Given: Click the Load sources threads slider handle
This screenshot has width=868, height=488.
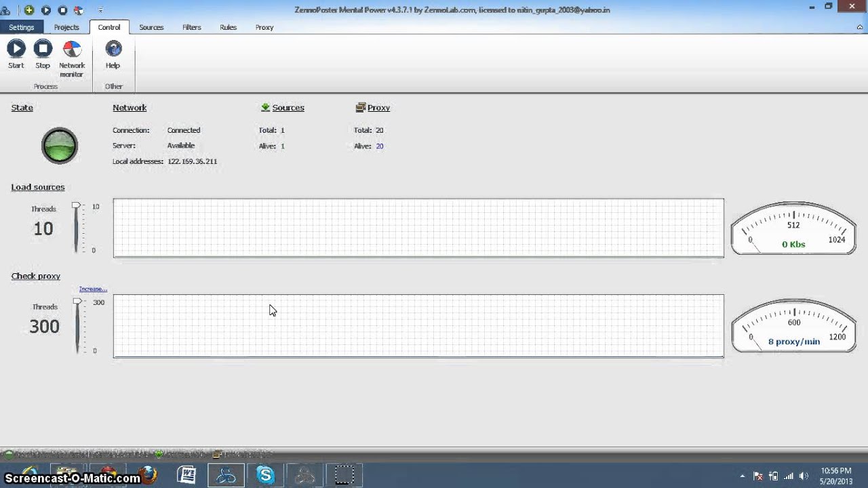Looking at the screenshot, I should 77,205.
